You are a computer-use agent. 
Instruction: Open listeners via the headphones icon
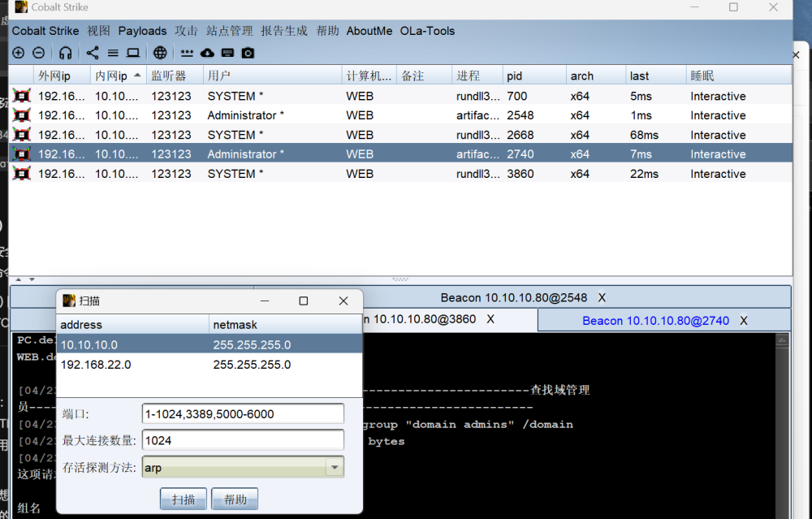coord(66,53)
